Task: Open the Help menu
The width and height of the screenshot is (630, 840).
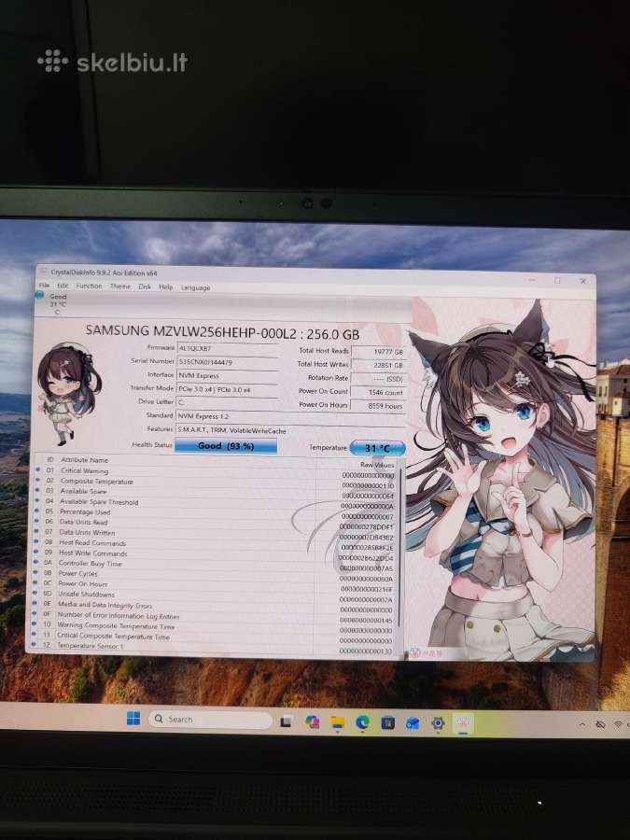Action: click(x=165, y=287)
